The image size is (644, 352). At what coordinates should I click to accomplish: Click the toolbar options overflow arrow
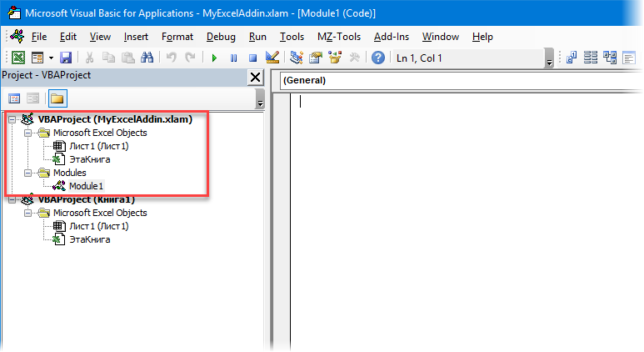coord(549,58)
